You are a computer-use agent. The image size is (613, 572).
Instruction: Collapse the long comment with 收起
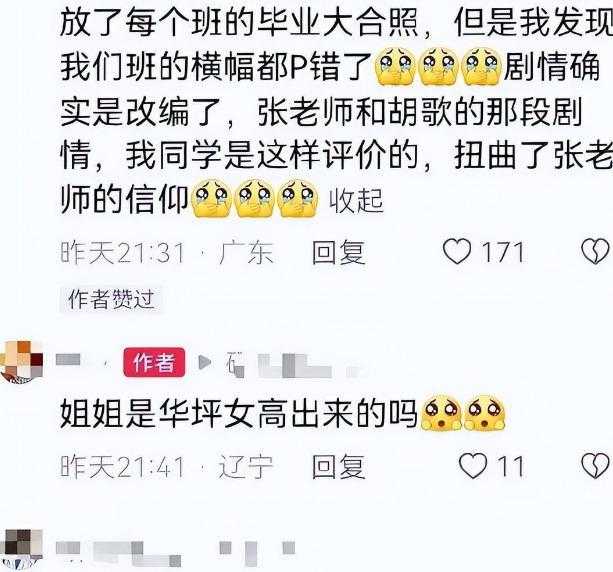356,201
